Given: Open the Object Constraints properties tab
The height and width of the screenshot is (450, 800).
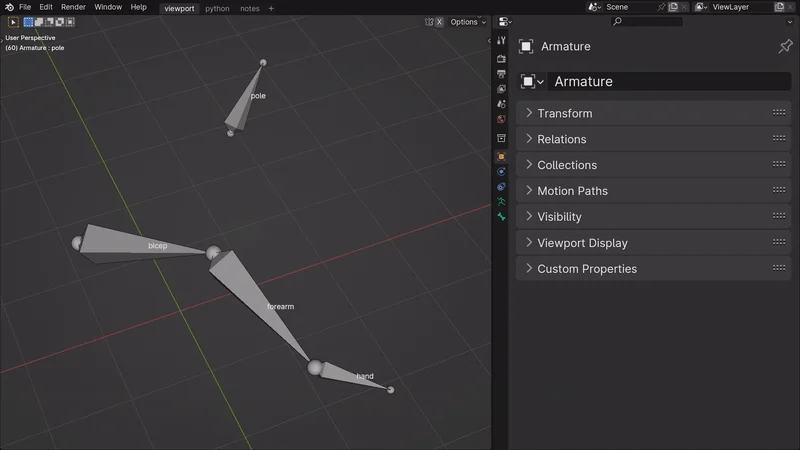Looking at the screenshot, I should [501, 187].
